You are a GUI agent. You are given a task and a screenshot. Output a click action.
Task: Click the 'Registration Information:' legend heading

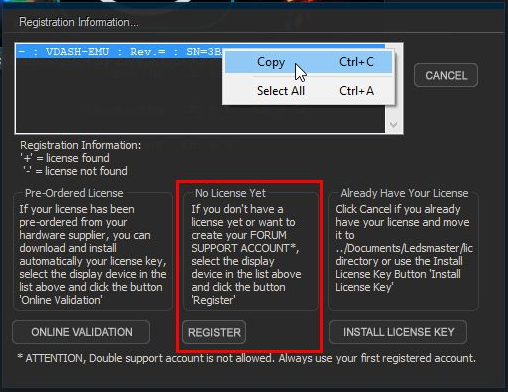click(80, 145)
